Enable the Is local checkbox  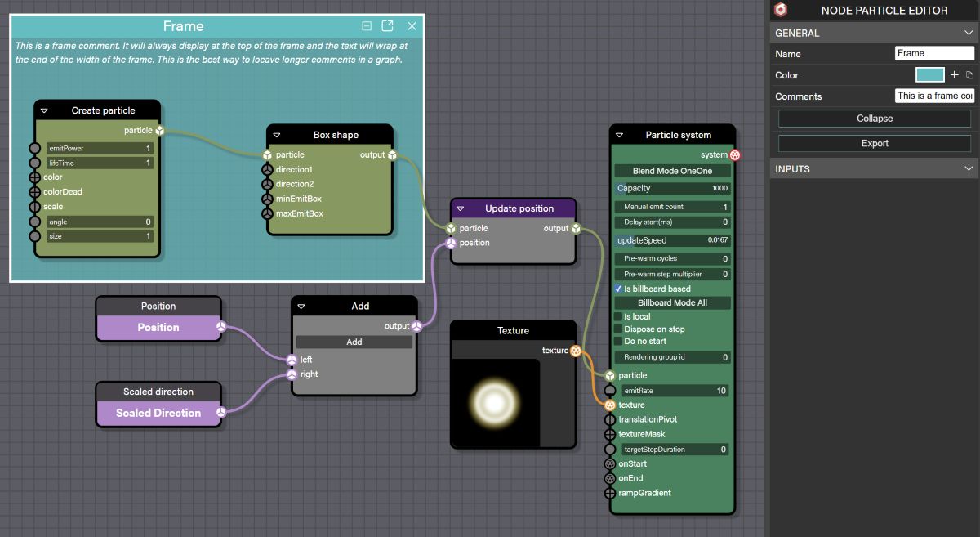tap(618, 316)
